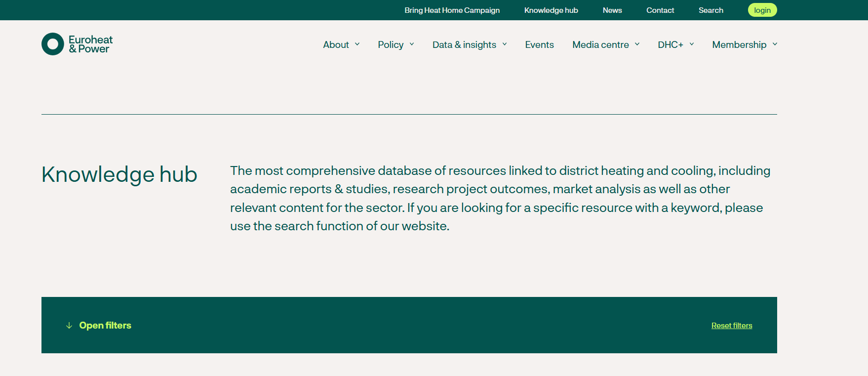Open the Contact link
The height and width of the screenshot is (376, 868).
point(660,10)
